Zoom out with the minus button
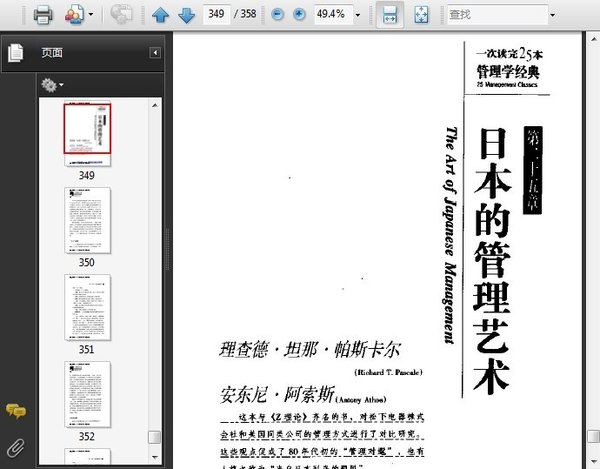600x469 pixels. pos(277,15)
